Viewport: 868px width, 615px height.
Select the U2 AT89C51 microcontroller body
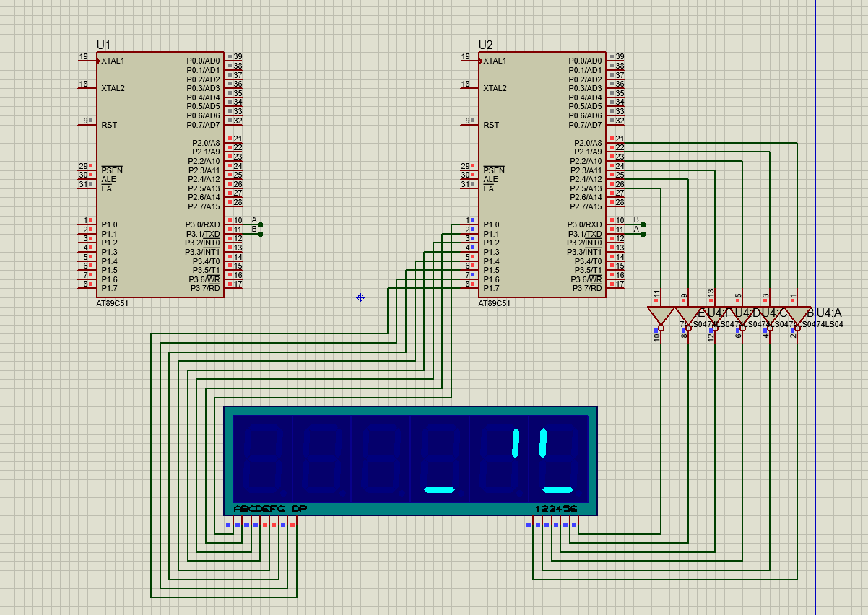[x=542, y=174]
